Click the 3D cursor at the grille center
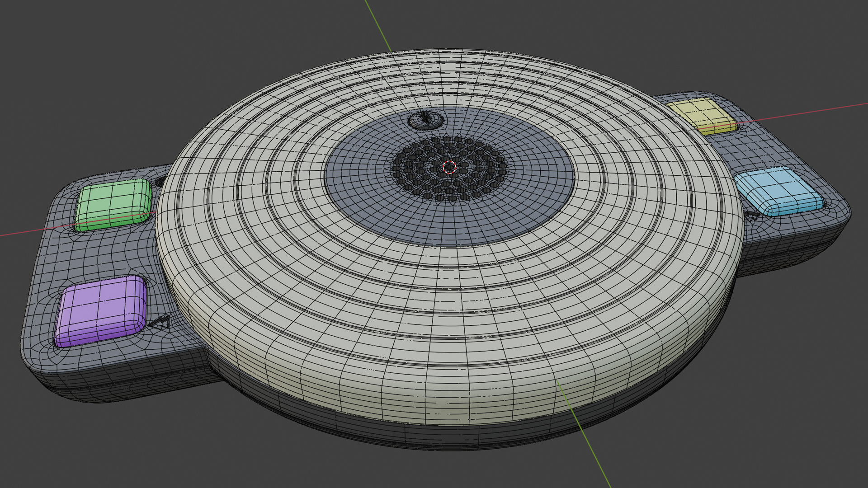 point(449,167)
